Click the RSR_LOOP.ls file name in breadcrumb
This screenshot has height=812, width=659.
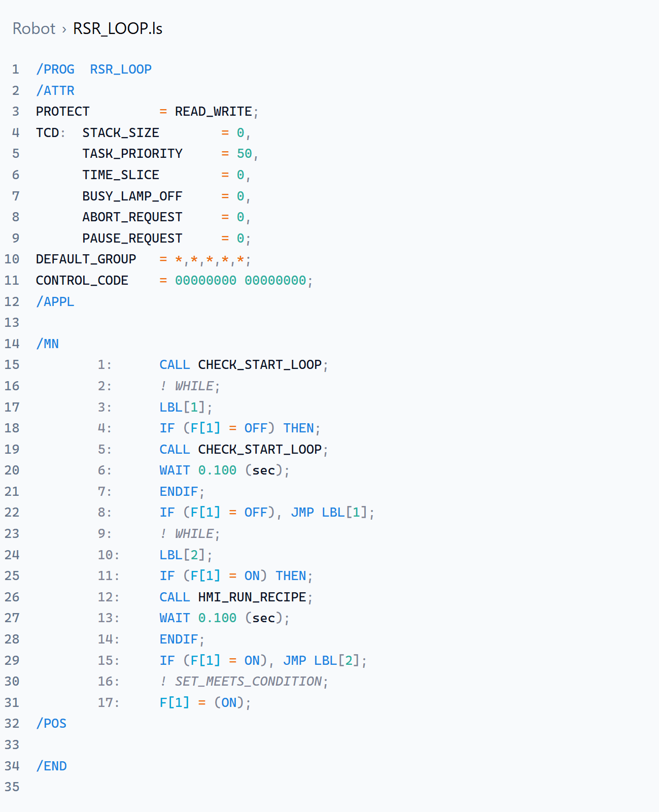(x=118, y=28)
